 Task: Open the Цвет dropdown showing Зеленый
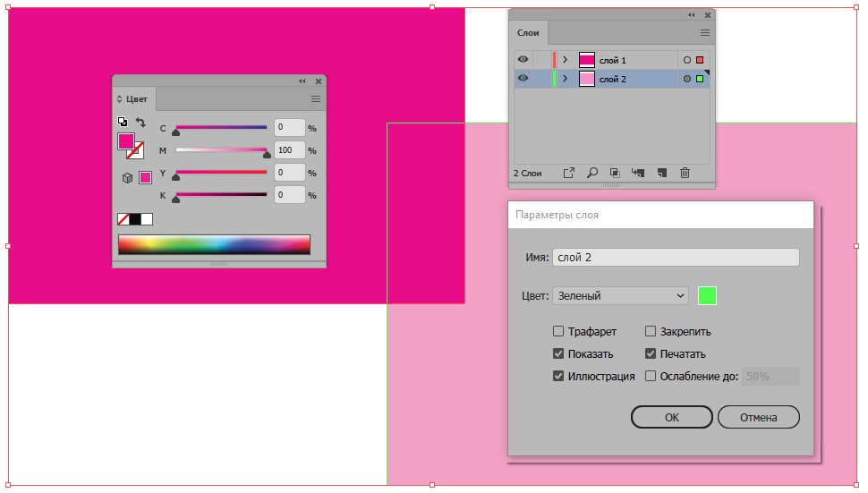pyautogui.click(x=620, y=295)
